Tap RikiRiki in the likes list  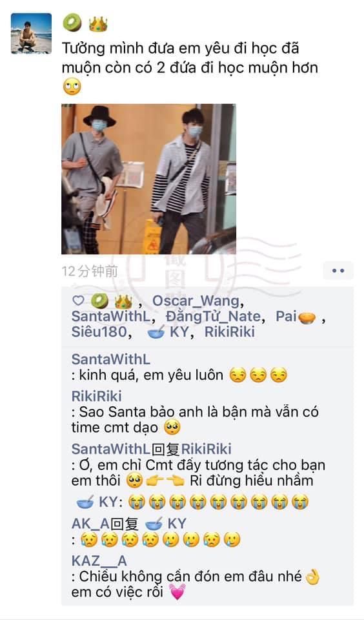pyautogui.click(x=229, y=332)
